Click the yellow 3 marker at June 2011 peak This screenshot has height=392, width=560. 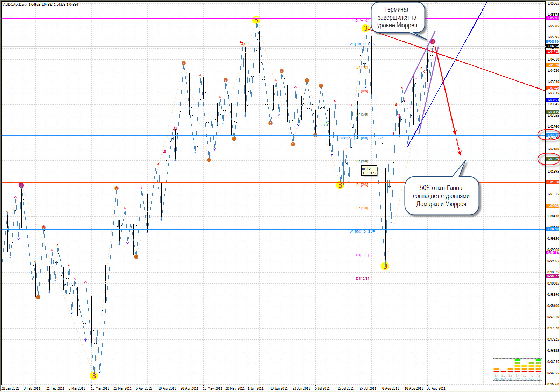pyautogui.click(x=257, y=20)
